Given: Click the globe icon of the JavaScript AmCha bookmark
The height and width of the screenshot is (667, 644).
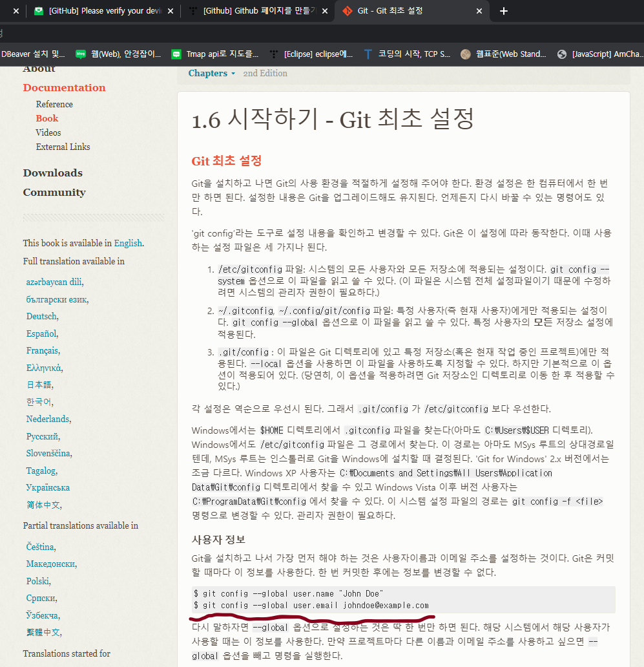Looking at the screenshot, I should (562, 54).
